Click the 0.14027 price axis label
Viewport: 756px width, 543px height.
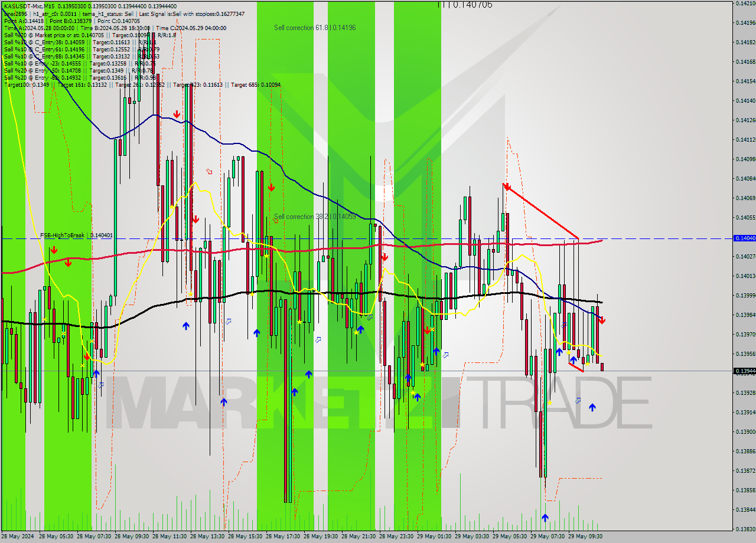[745, 256]
